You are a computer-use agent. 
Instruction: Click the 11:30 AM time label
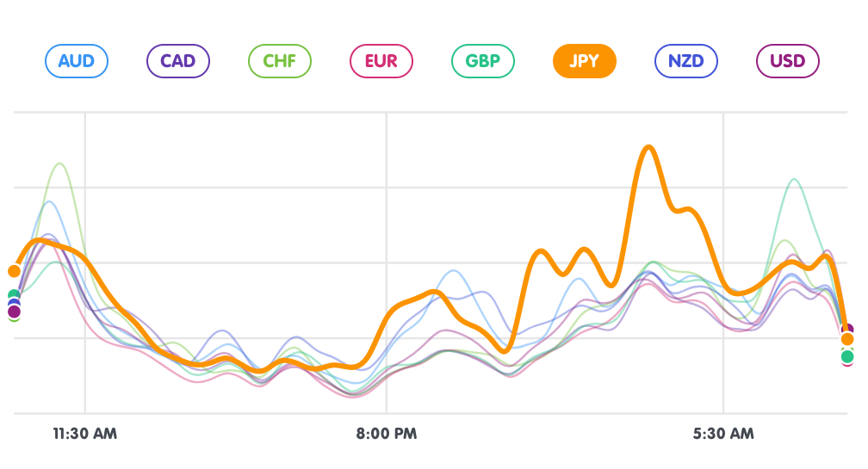(85, 434)
